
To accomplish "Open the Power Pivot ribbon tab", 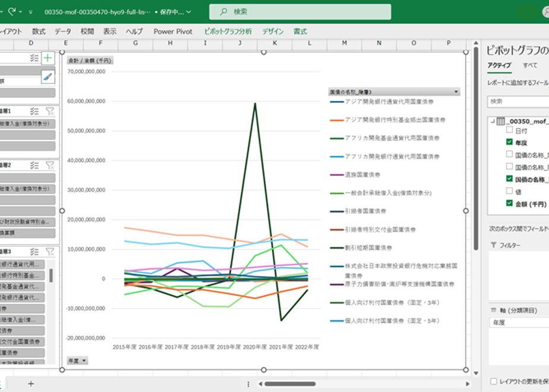I will point(173,31).
